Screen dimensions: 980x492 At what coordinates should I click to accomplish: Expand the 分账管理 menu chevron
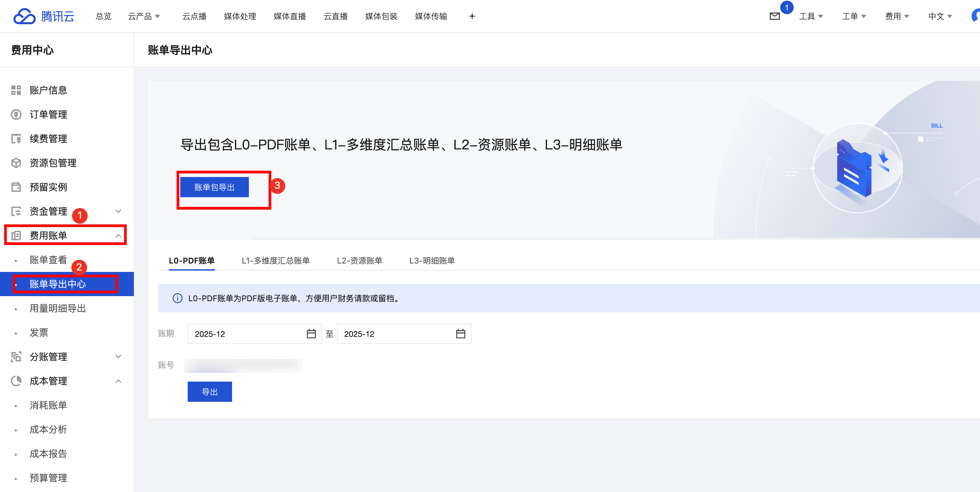[118, 357]
